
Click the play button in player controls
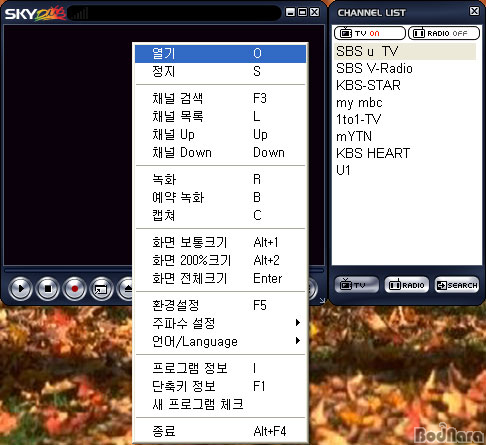[x=21, y=288]
